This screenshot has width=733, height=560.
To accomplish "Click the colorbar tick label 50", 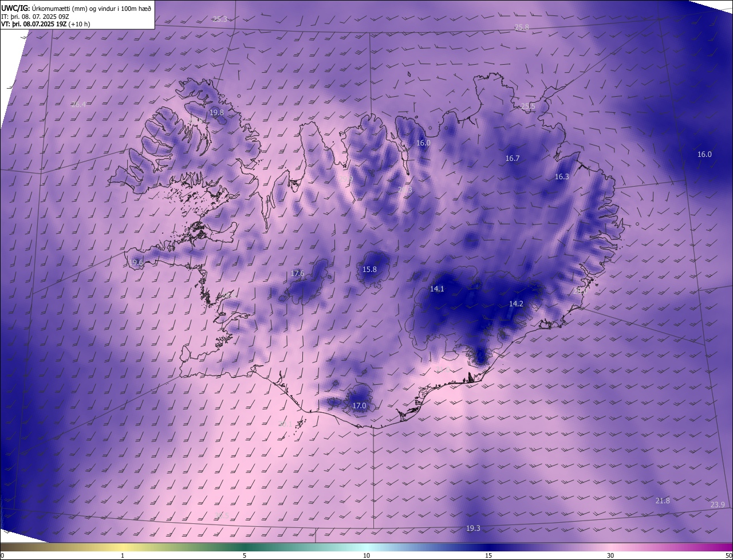I will point(728,555).
